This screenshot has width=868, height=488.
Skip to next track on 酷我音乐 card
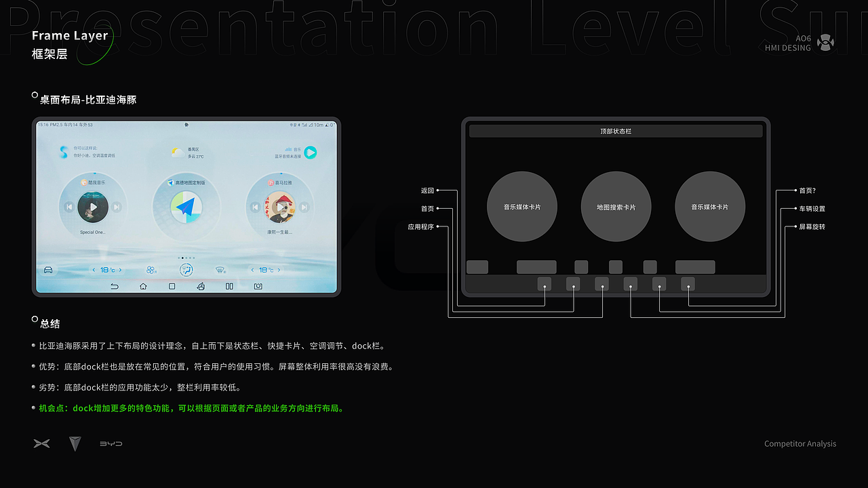coord(117,207)
